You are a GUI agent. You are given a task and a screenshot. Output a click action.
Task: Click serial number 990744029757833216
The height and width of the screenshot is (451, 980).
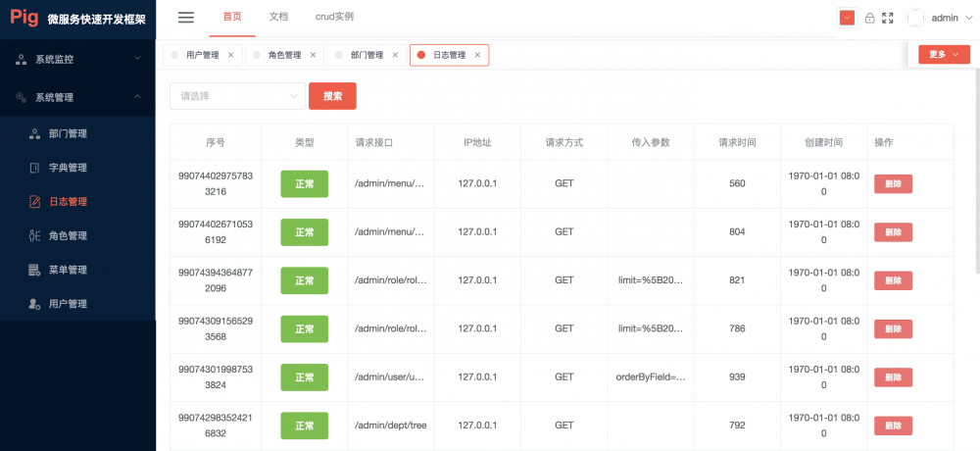[216, 184]
